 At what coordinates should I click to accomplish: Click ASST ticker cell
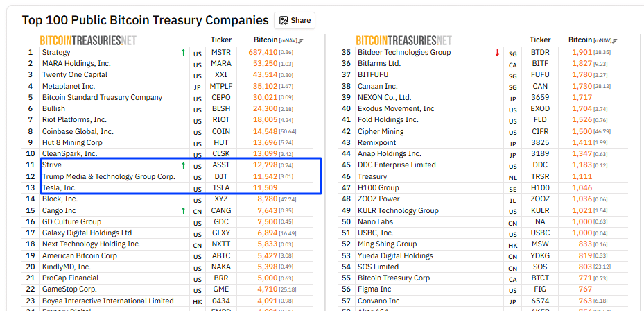point(221,165)
